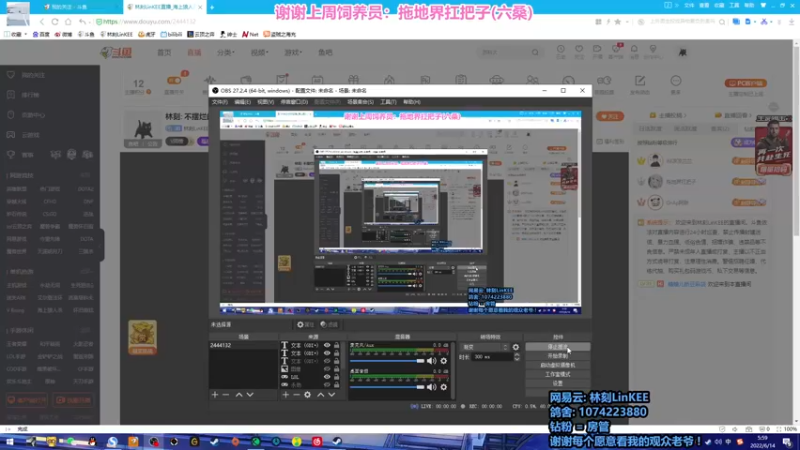
Task: Toggle the lock on the LOL source
Action: (336, 377)
